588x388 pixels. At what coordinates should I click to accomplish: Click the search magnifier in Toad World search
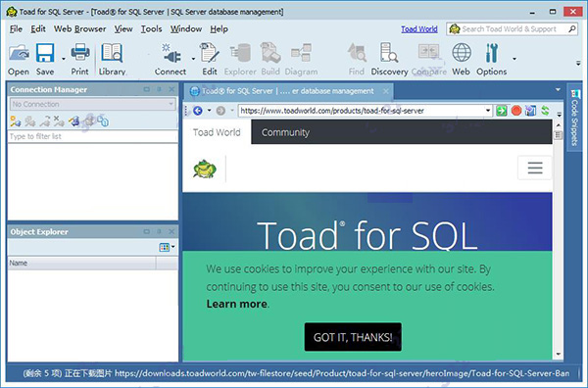[x=572, y=28]
